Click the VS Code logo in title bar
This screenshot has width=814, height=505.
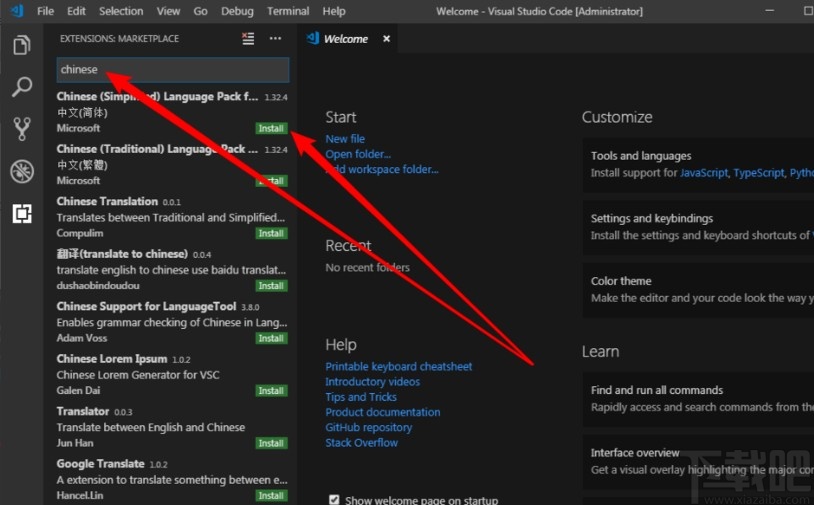17,10
